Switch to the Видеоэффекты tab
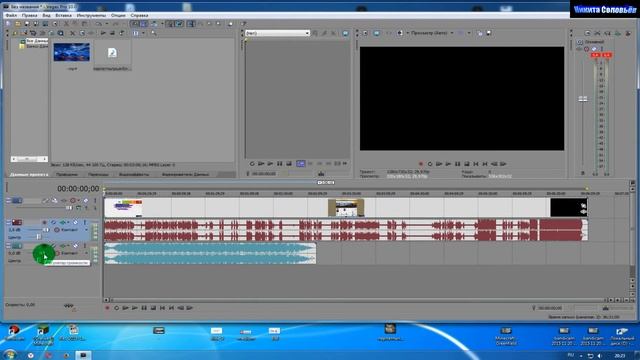Screen dimensions: 640x360 pos(134,174)
